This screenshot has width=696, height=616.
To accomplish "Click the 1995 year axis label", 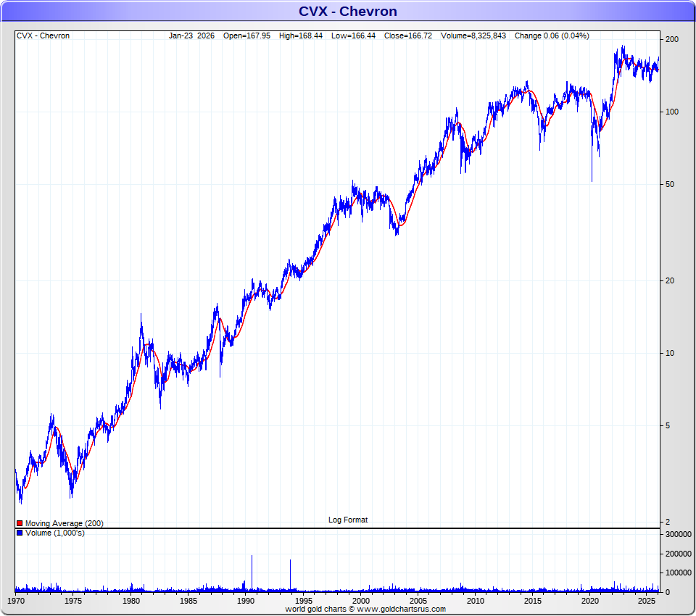I will click(303, 601).
